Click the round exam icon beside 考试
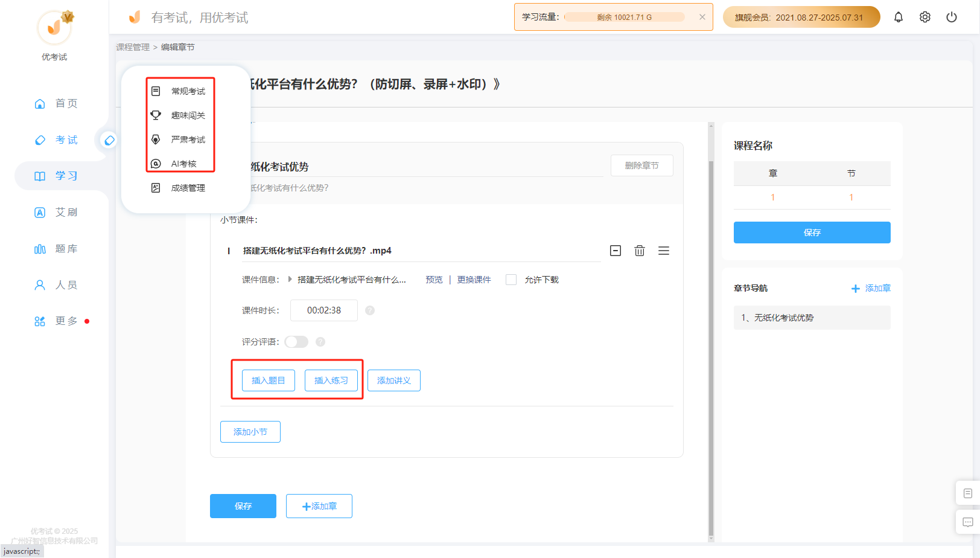 (x=109, y=140)
